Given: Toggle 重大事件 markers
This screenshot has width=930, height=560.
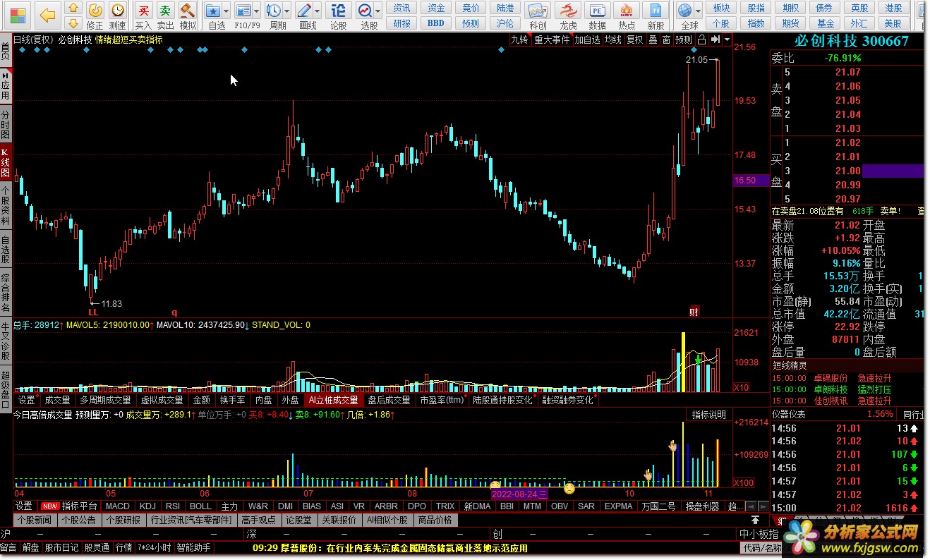Looking at the screenshot, I should tap(552, 39).
